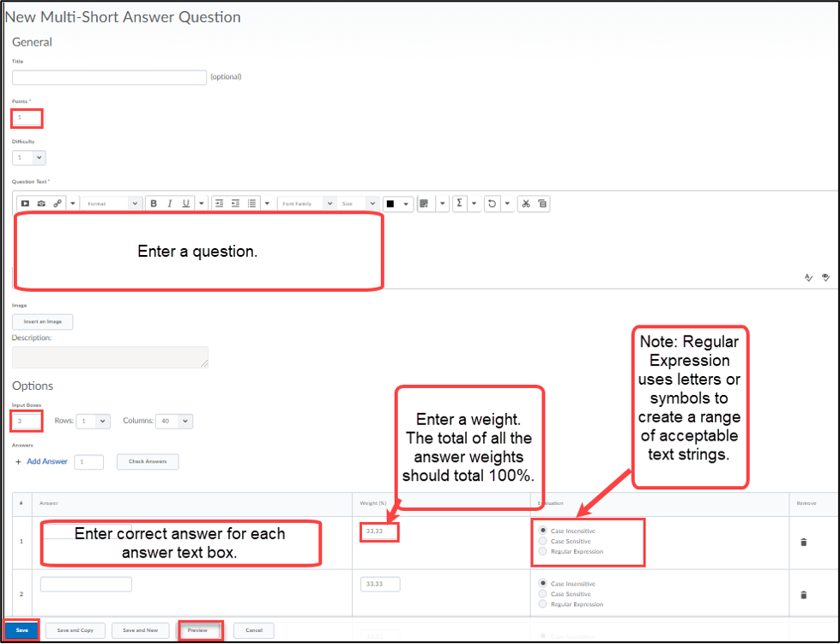This screenshot has width=840, height=644.
Task: Open the paragraph Format dropdown
Action: (112, 204)
